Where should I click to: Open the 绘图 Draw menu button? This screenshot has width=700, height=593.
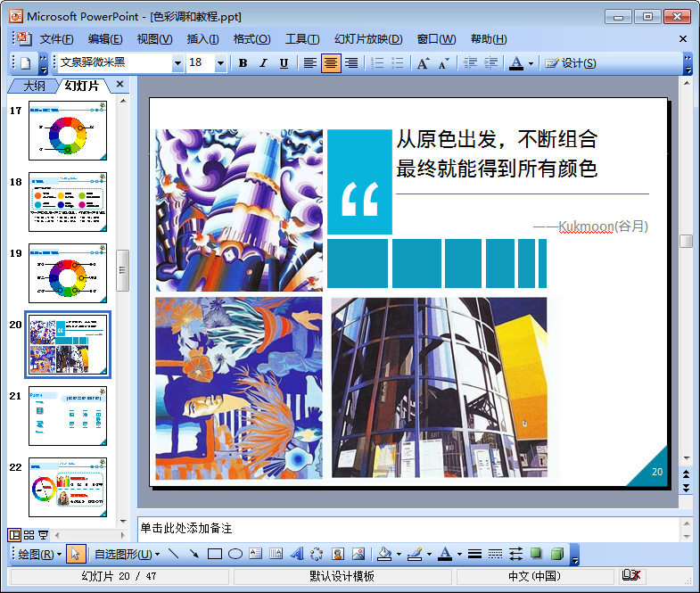(x=40, y=554)
